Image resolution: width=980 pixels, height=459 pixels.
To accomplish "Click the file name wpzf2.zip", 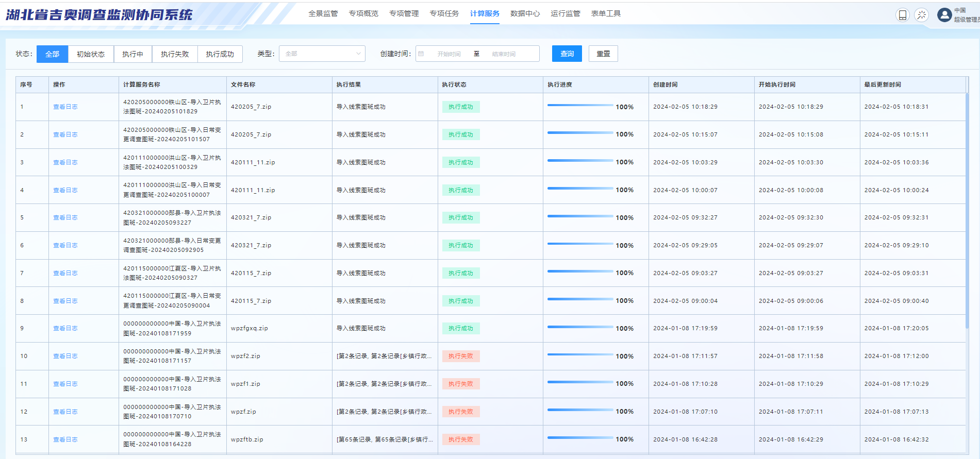I will tap(245, 356).
